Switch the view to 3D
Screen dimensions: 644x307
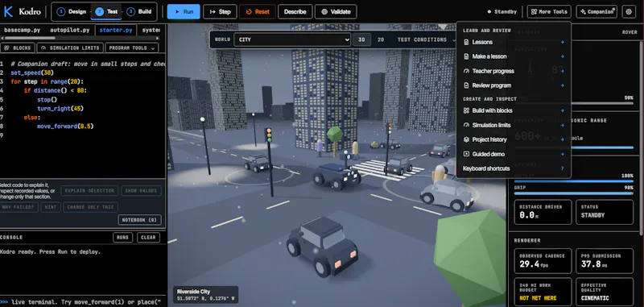(361, 39)
